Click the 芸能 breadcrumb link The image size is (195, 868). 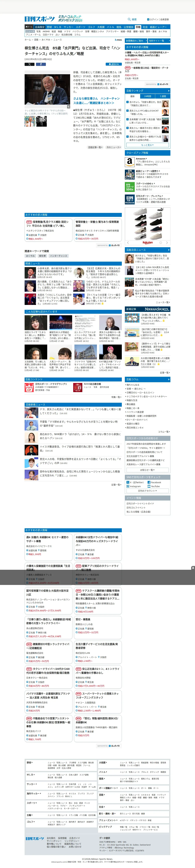[x=36, y=40]
